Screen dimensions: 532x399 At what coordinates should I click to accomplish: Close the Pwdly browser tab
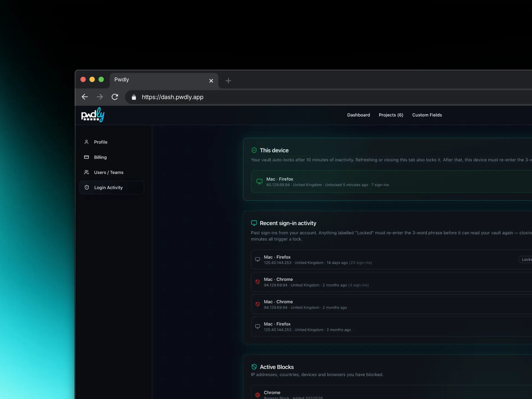[x=211, y=81]
